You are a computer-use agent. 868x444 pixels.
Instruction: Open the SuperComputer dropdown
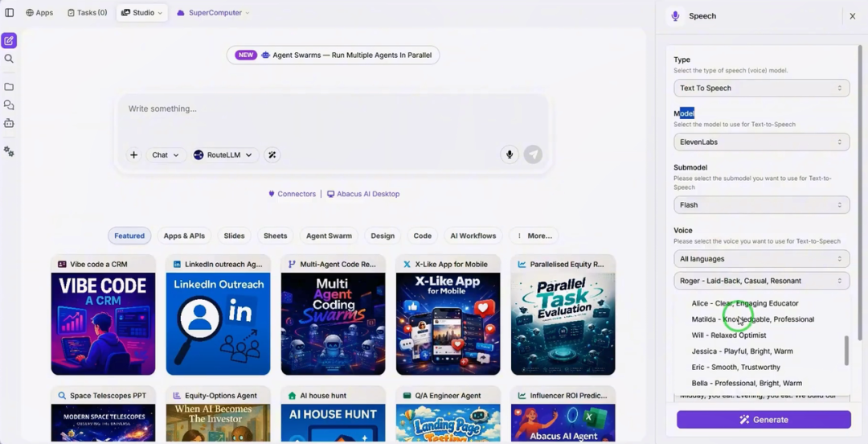point(213,12)
